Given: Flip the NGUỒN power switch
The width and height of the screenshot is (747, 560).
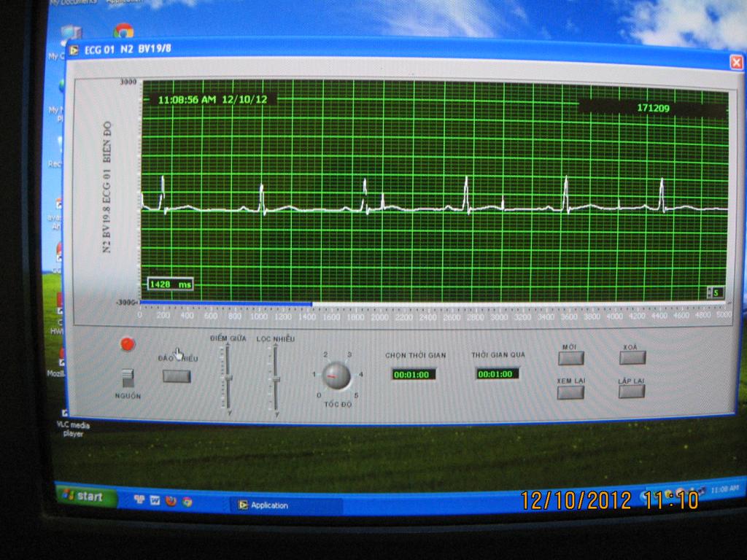Looking at the screenshot, I should pyautogui.click(x=128, y=378).
